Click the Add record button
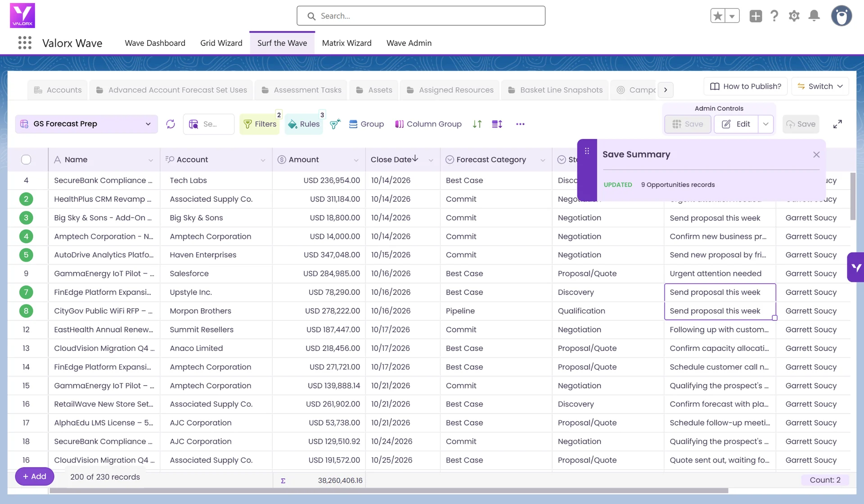Image resolution: width=864 pixels, height=504 pixels. 35,477
